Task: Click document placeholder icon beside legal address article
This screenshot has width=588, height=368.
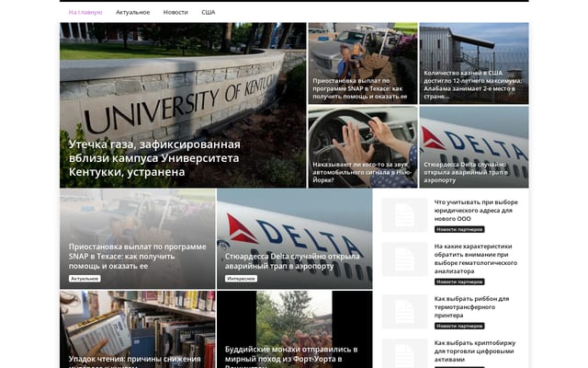Action: [x=404, y=214]
